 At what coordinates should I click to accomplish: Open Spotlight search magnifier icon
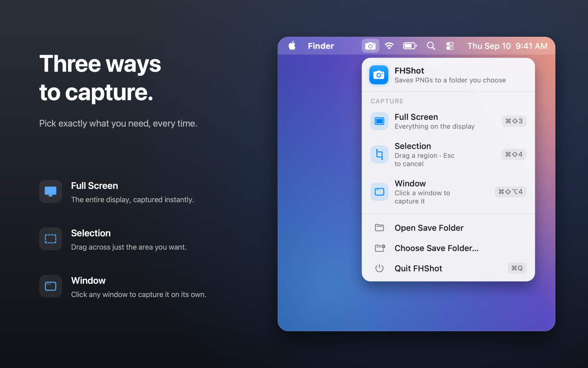pyautogui.click(x=431, y=46)
